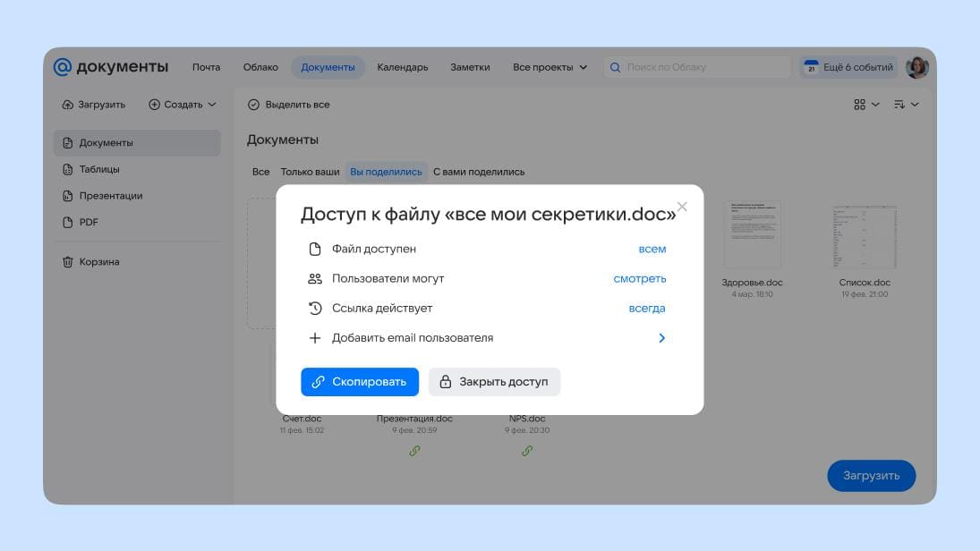Open the Корзина trash folder
The image size is (980, 551).
98,262
